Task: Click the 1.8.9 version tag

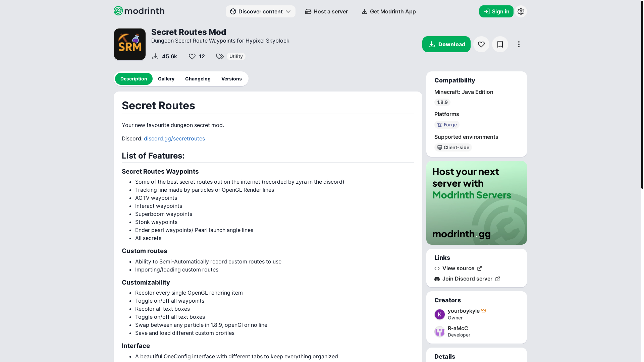Action: 442,102
